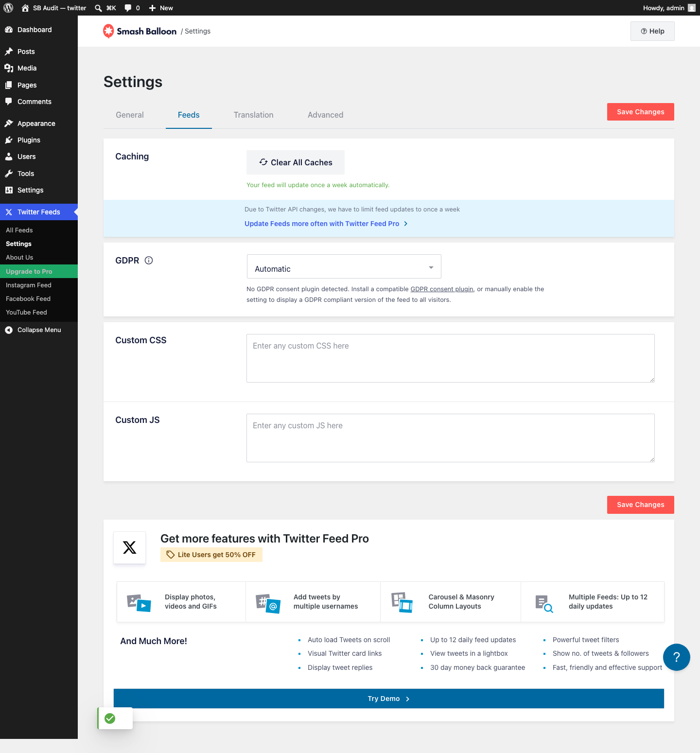Viewport: 700px width, 753px height.
Task: Click the Lite Users get 50% OFF badge
Action: (211, 555)
